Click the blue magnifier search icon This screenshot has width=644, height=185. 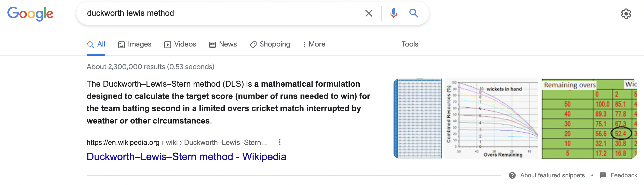click(x=414, y=13)
